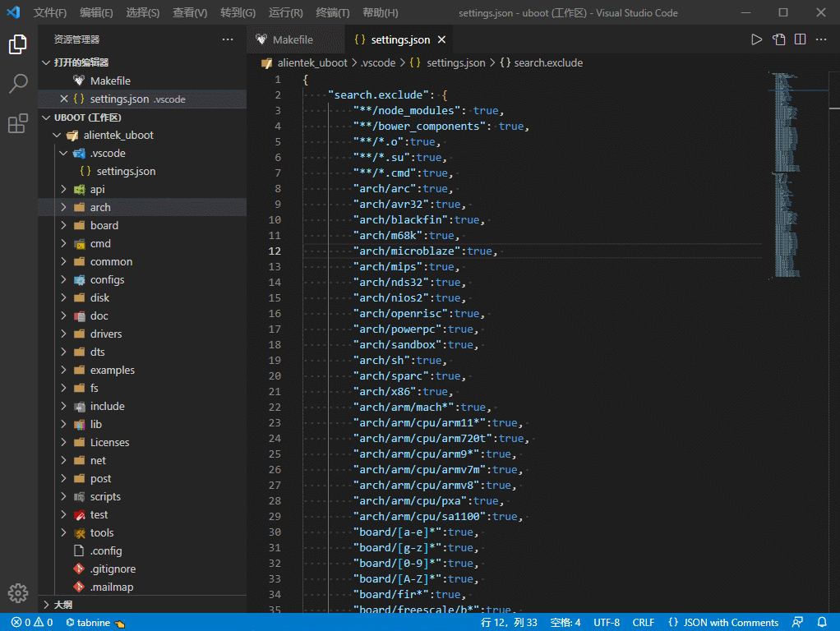
Task: Click .vscode in the breadcrumb path
Action: 378,63
